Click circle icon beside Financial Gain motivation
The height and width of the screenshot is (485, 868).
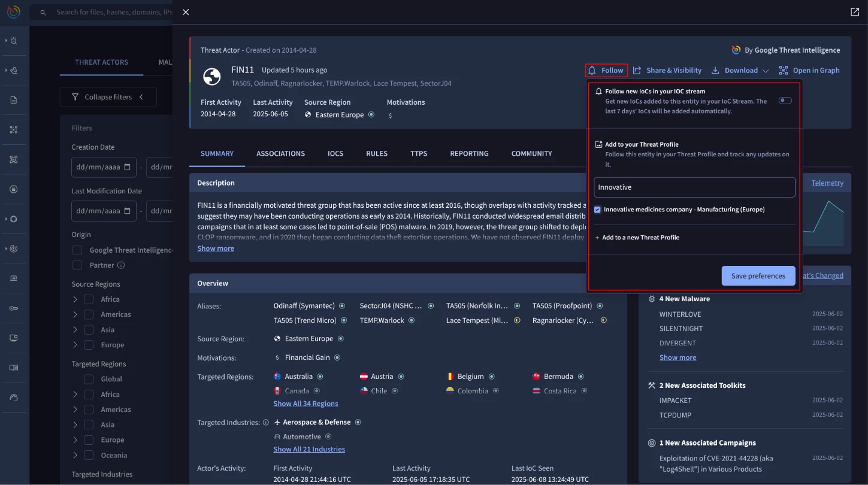pyautogui.click(x=337, y=357)
